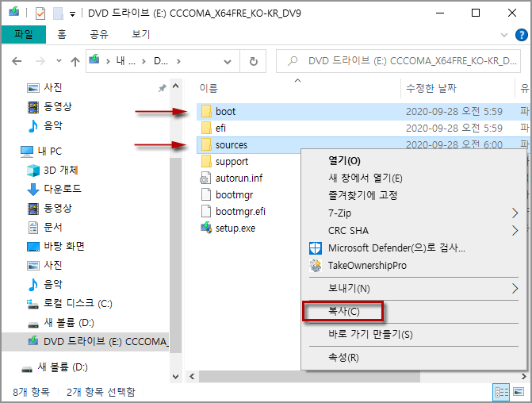Open 속성(R) from context menu
The image size is (532, 403).
click(413, 358)
